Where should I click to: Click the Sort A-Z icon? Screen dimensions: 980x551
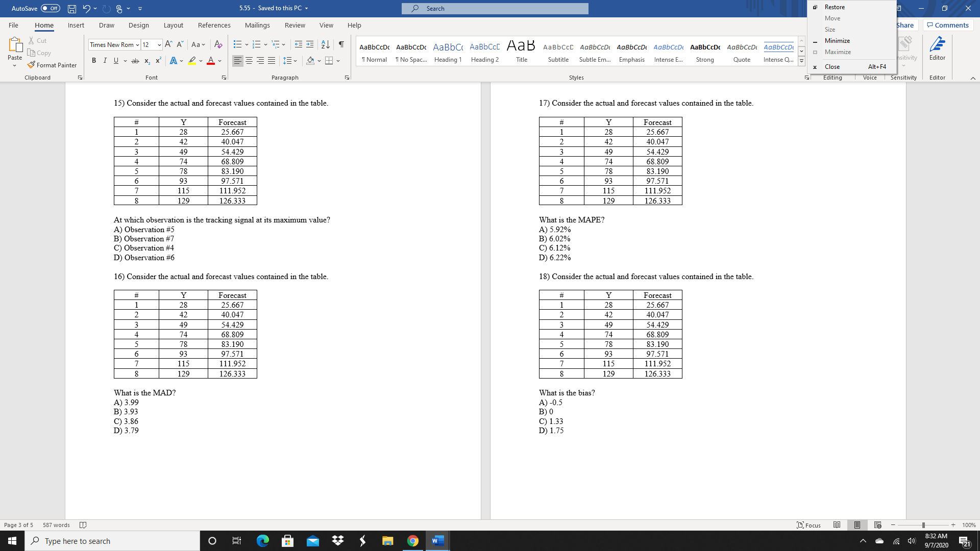click(x=325, y=44)
